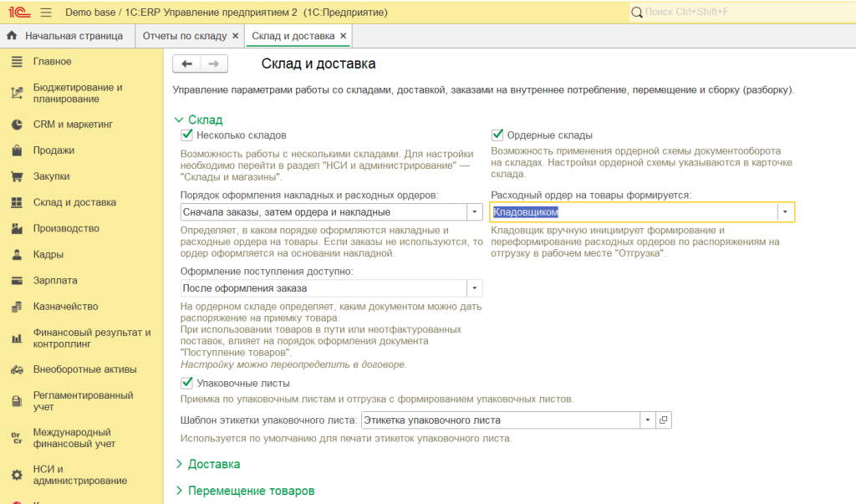Open CRM и маркетинг menu item
Viewport: 856px width, 504px height.
(74, 125)
